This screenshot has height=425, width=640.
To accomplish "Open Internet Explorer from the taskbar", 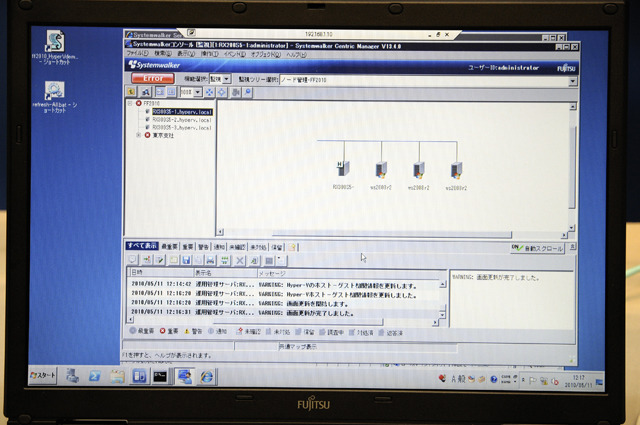I will (x=207, y=377).
